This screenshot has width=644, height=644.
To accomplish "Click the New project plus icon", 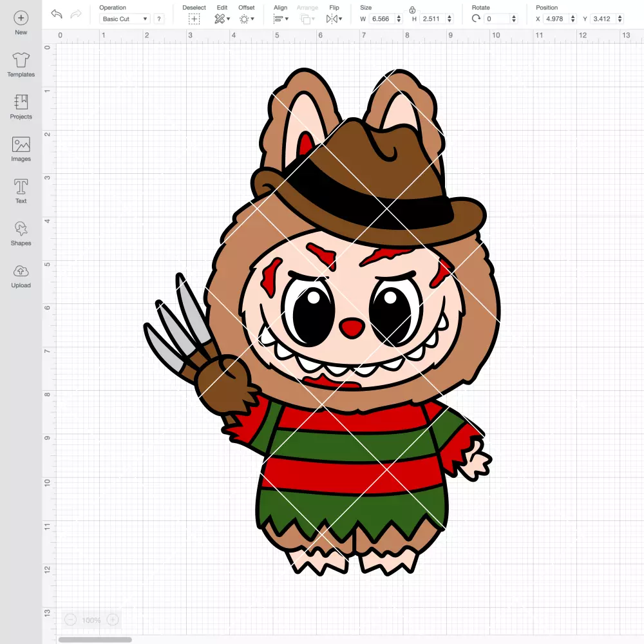I will tap(21, 18).
